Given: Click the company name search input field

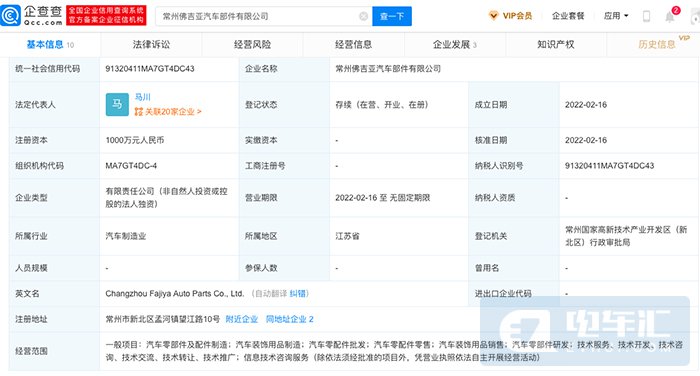Looking at the screenshot, I should (x=259, y=16).
